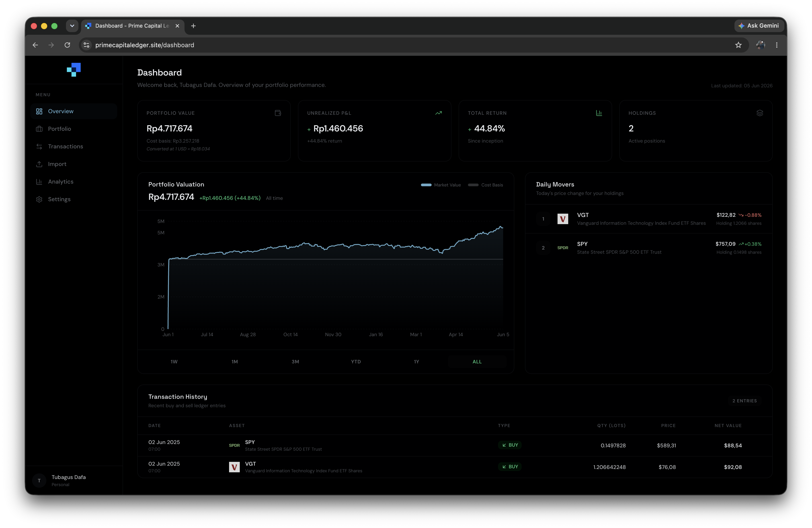
Task: Click the address bar URL field
Action: tap(414, 45)
